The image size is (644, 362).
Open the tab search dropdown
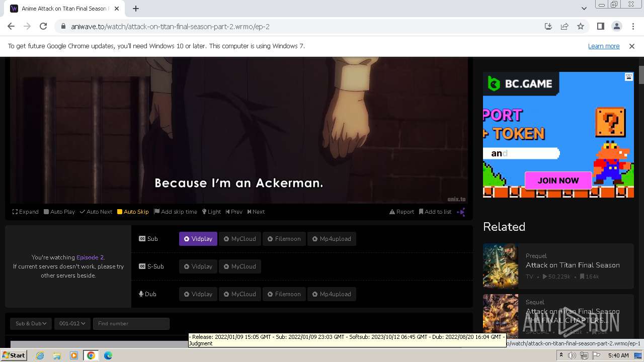click(x=584, y=9)
